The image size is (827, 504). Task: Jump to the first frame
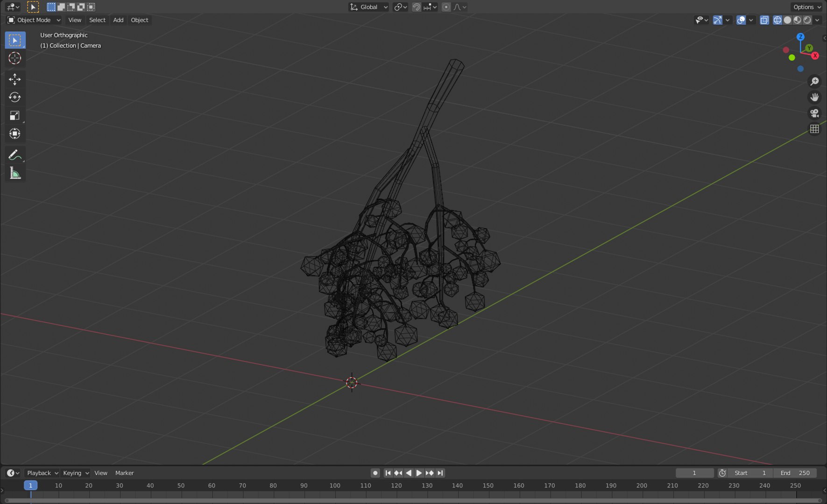(x=388, y=473)
